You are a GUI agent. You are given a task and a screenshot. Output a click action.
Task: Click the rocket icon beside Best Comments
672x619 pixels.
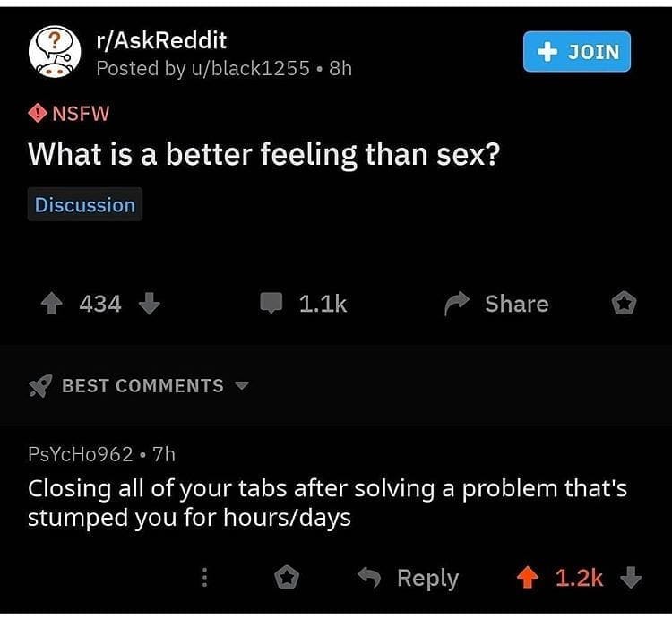[39, 386]
